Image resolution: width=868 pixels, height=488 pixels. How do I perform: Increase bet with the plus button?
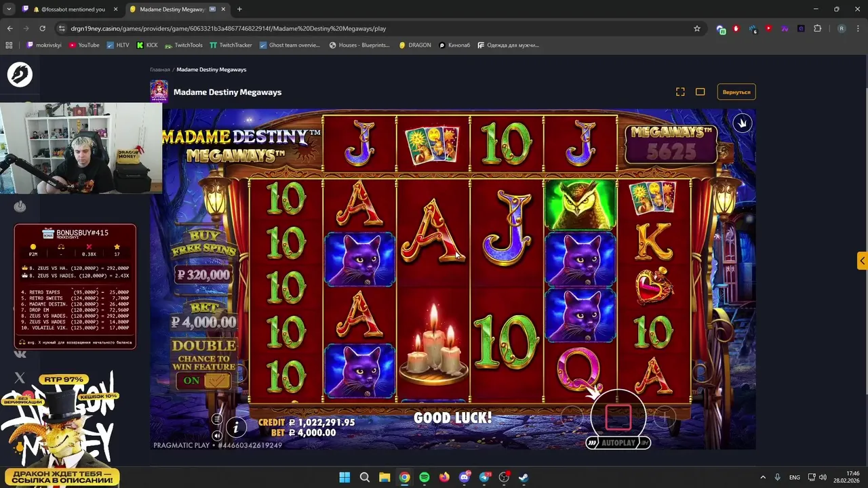(x=664, y=417)
